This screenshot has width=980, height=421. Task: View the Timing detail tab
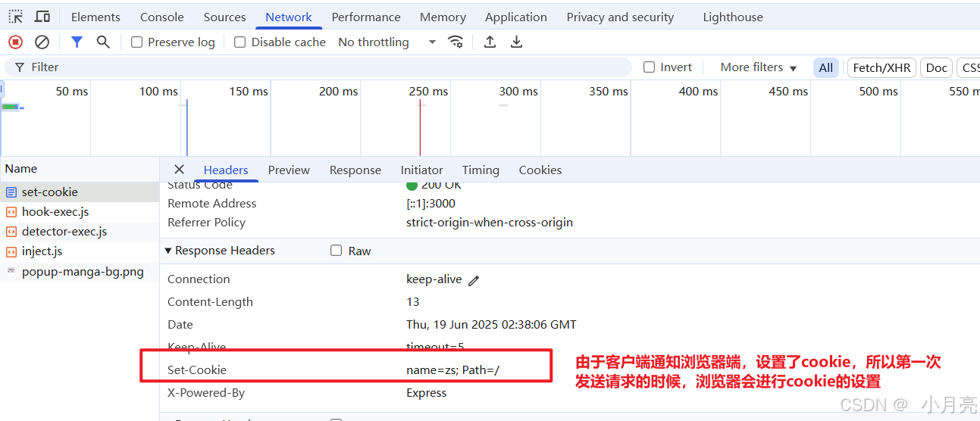point(481,170)
